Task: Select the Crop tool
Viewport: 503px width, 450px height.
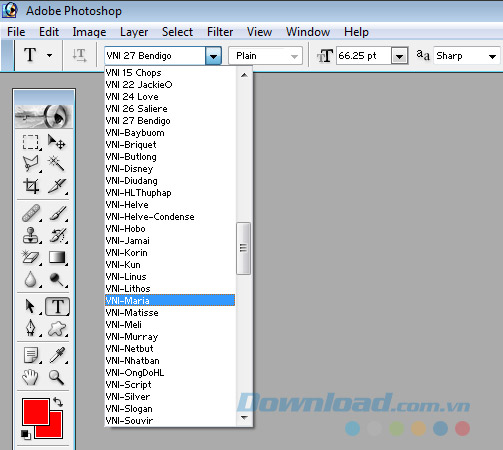Action: 31,186
